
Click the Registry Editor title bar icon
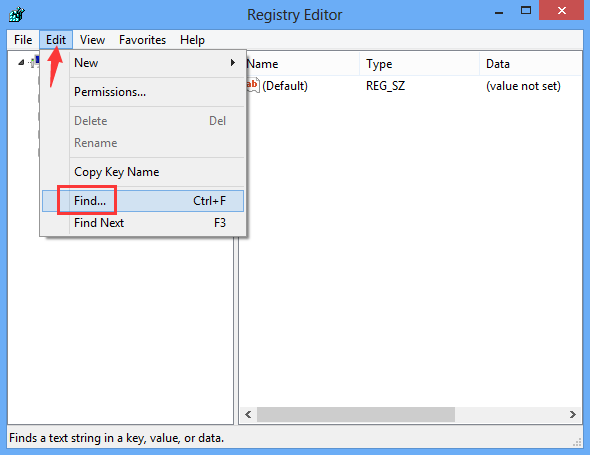click(x=17, y=14)
